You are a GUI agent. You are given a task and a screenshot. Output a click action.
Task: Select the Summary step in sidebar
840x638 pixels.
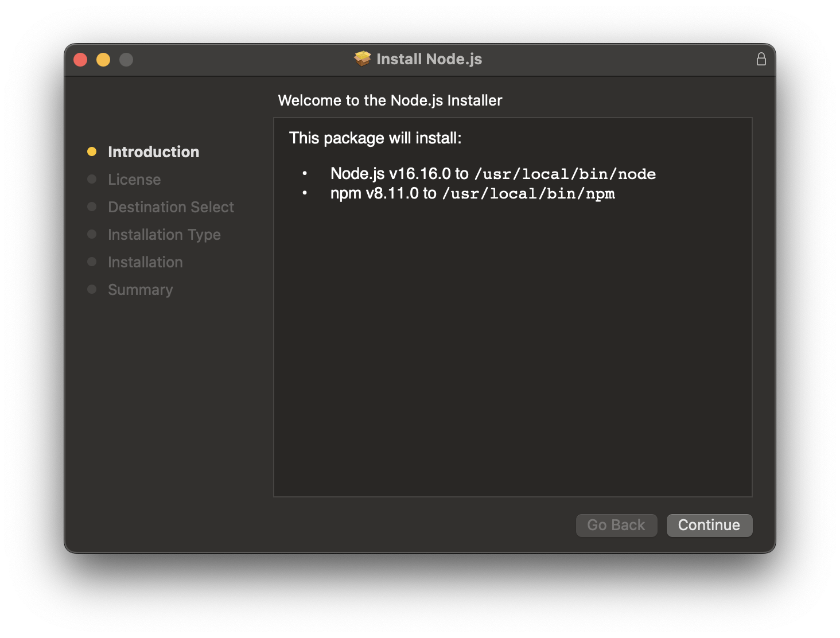click(x=140, y=290)
